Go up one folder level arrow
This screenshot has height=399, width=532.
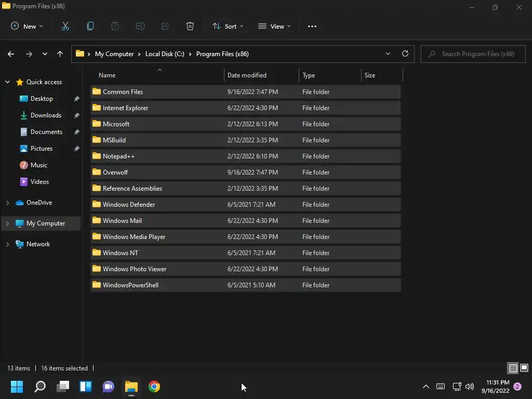[60, 54]
